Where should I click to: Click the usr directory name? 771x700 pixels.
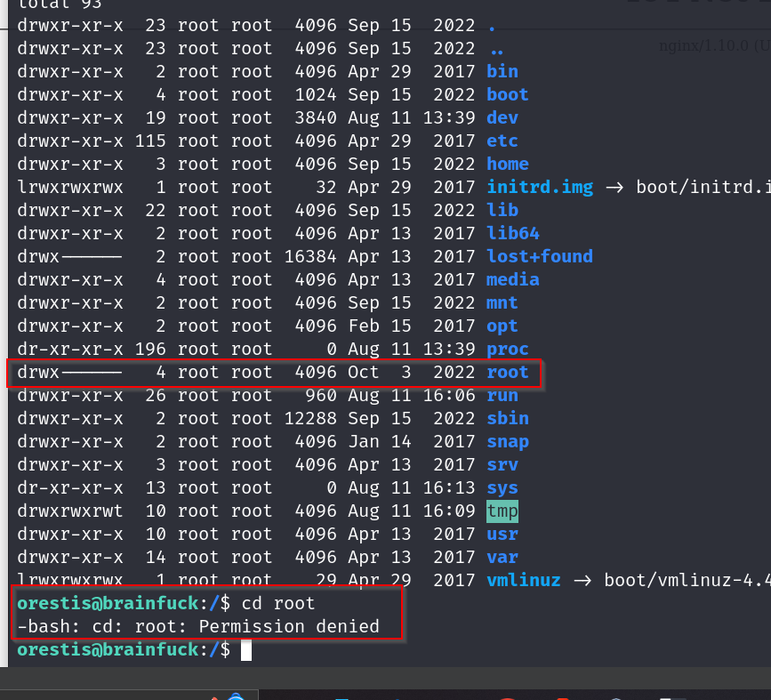502,534
